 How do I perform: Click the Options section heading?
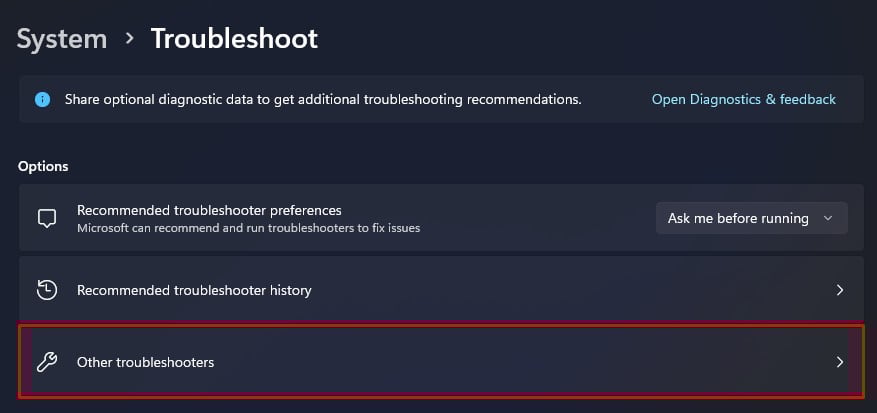click(43, 166)
